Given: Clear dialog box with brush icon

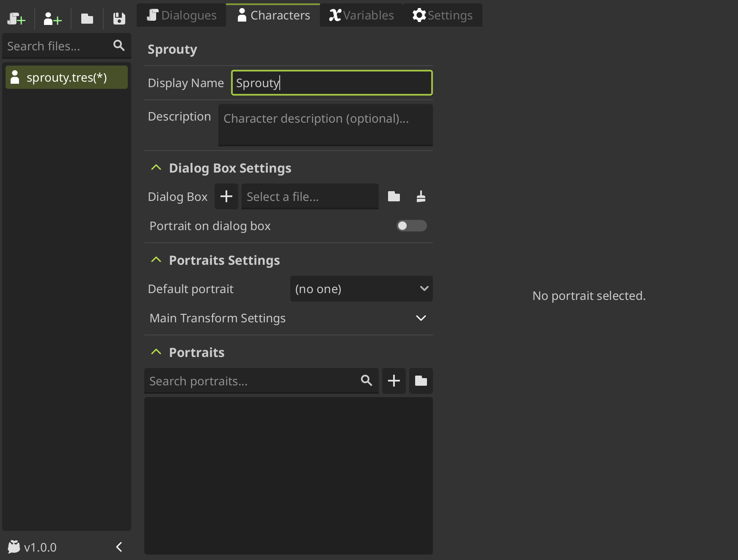Looking at the screenshot, I should [x=421, y=197].
